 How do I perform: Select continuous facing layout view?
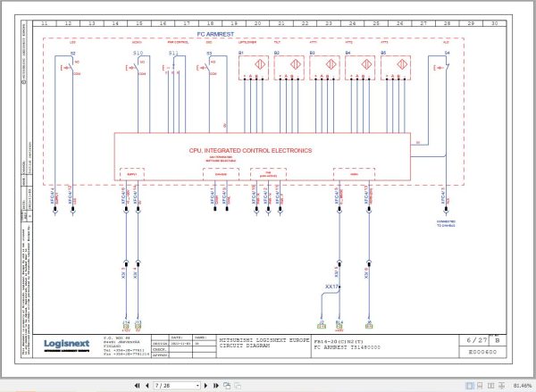pyautogui.click(x=501, y=386)
